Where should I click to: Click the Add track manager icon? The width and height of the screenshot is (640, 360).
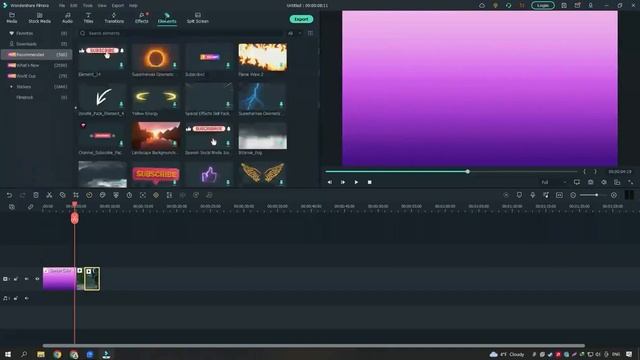tap(12, 207)
